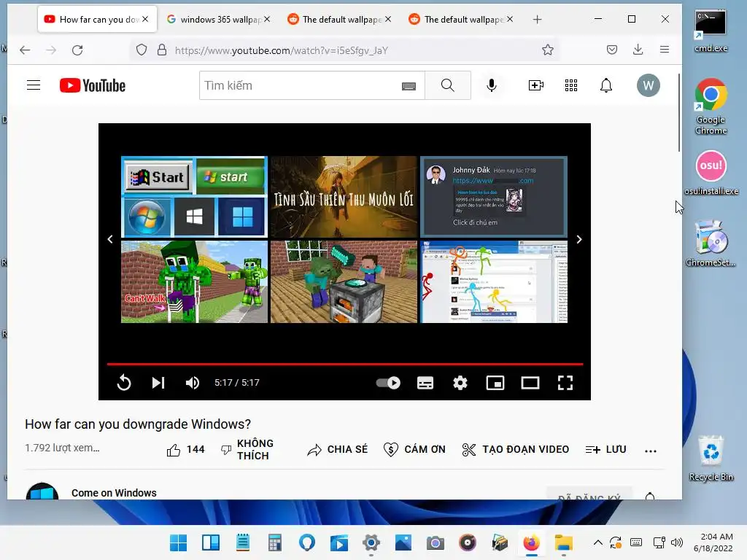Go back in Firefox
The image size is (747, 560).
pyautogui.click(x=25, y=50)
